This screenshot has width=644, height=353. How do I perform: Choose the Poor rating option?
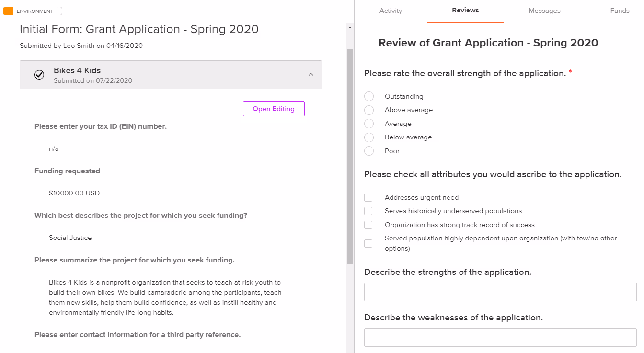point(369,151)
